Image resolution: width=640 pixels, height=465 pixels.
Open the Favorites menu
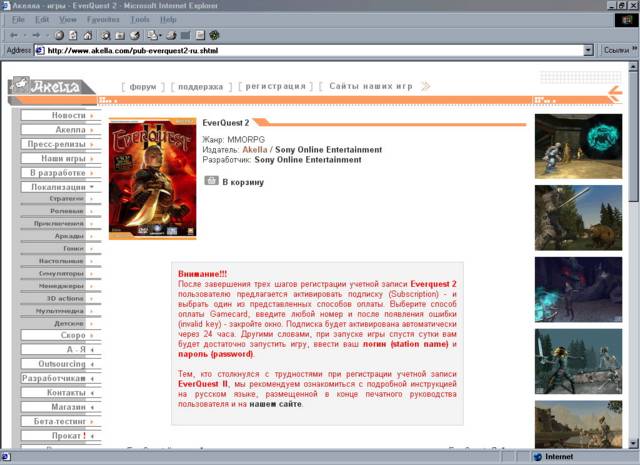tap(103, 20)
